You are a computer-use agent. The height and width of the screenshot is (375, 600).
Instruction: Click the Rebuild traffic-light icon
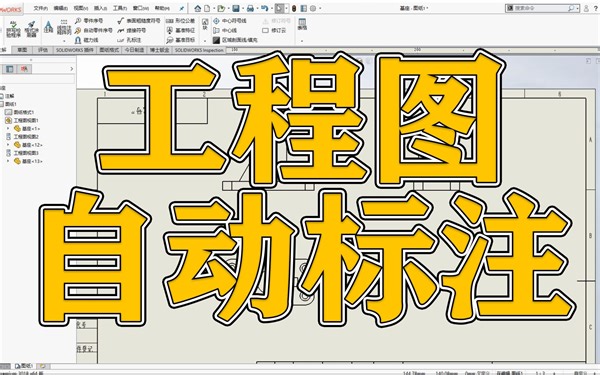294,8
